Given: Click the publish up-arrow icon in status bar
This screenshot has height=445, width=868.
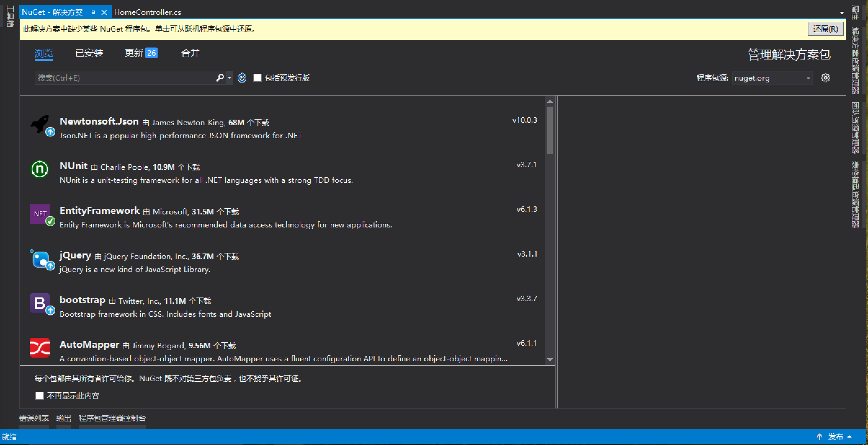Looking at the screenshot, I should [820, 437].
